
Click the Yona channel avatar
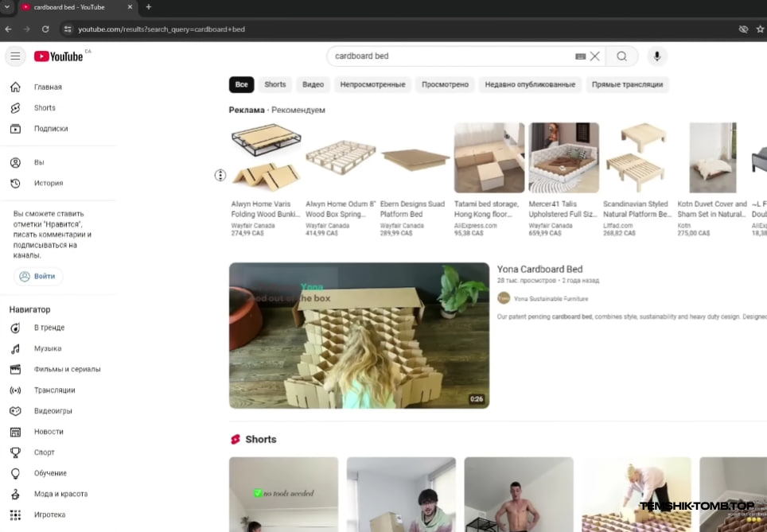(504, 298)
